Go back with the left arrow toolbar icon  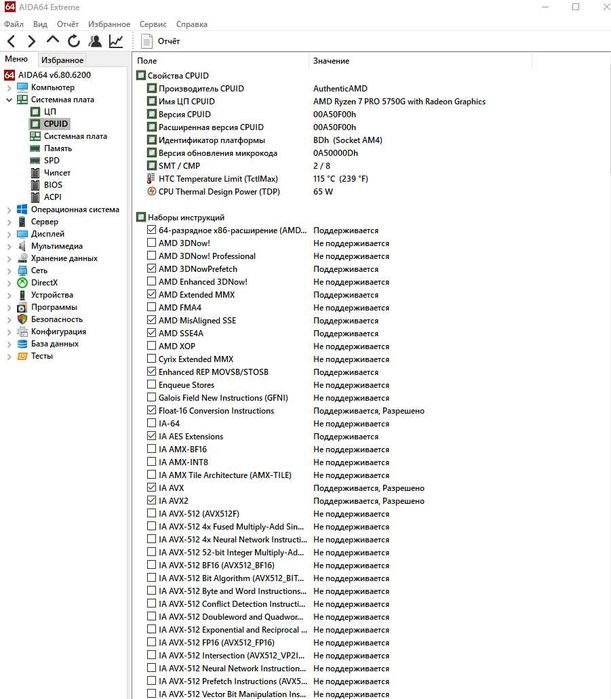12,41
